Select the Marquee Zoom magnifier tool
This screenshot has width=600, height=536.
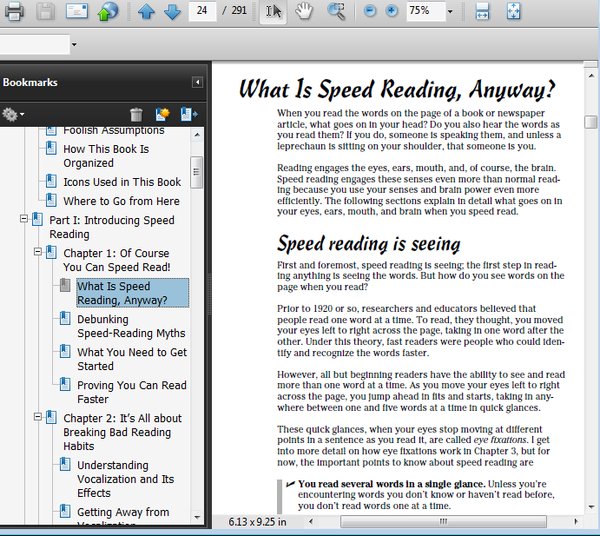point(336,11)
